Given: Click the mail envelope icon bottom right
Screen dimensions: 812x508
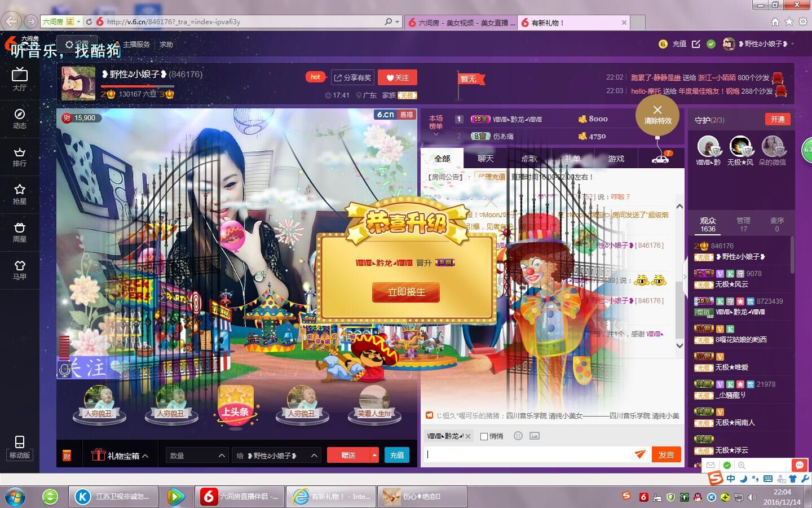Looking at the screenshot, I should point(711,465).
